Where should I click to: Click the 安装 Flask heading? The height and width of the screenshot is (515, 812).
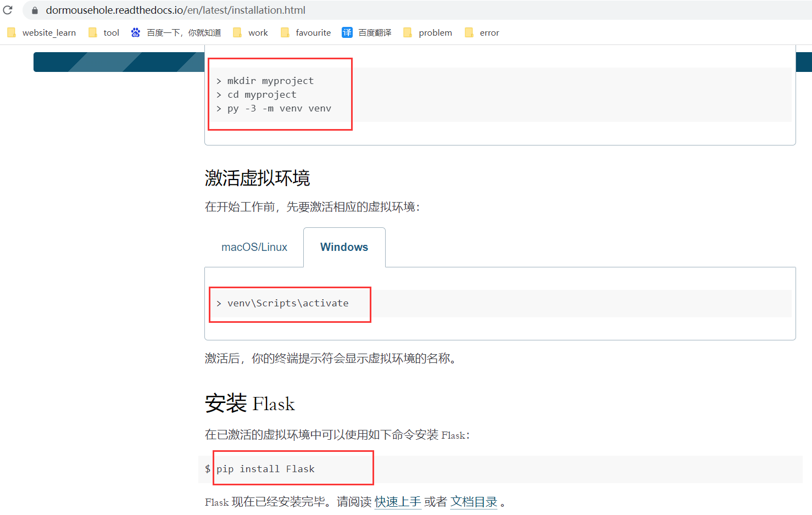coord(250,404)
